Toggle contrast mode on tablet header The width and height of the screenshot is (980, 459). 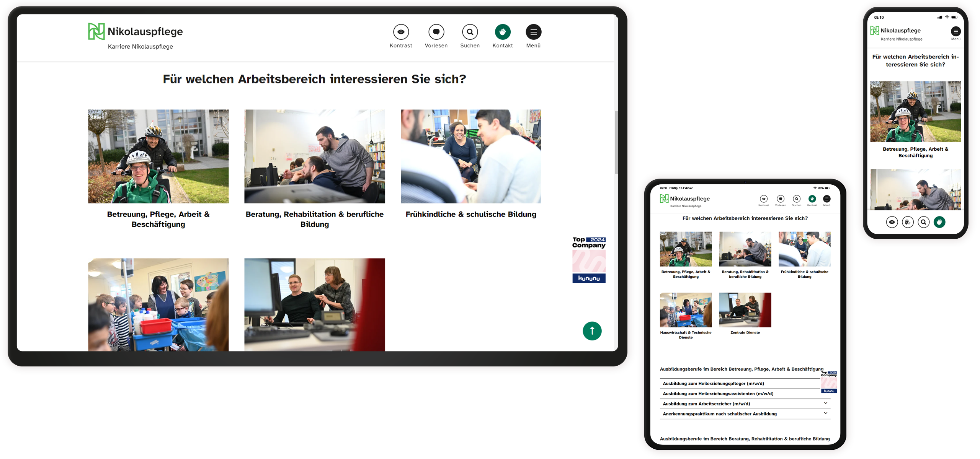764,199
